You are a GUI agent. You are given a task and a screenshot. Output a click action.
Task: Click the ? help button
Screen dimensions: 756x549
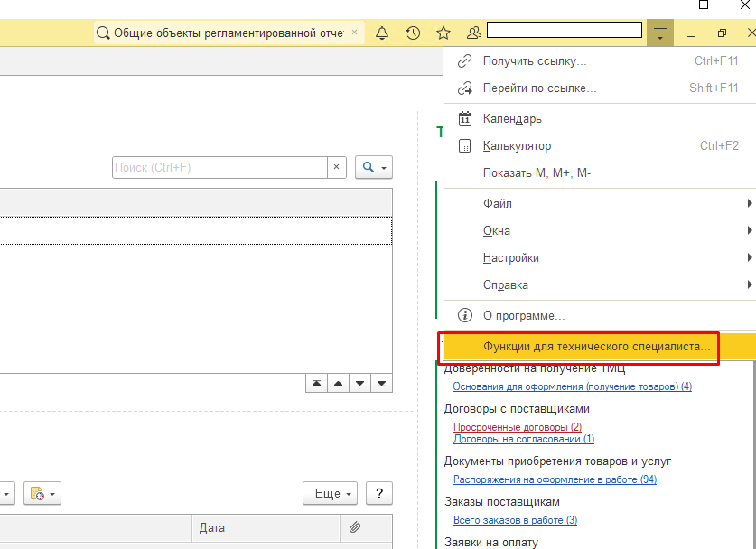coord(379,493)
